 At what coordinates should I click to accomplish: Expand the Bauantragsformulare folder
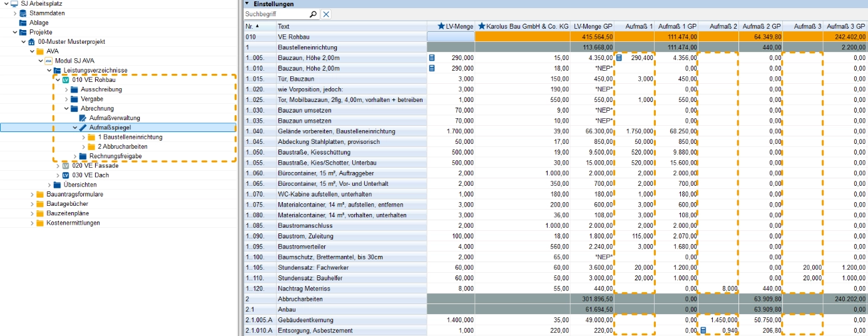click(x=33, y=195)
